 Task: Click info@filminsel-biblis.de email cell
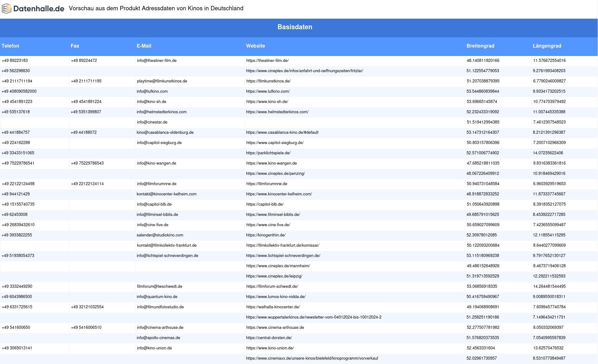157,215
